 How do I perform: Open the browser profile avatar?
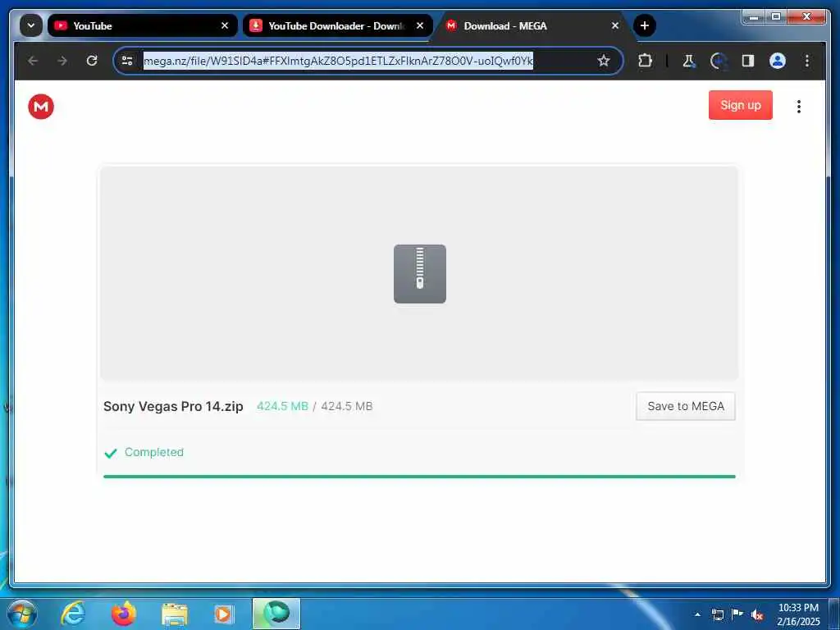778,61
